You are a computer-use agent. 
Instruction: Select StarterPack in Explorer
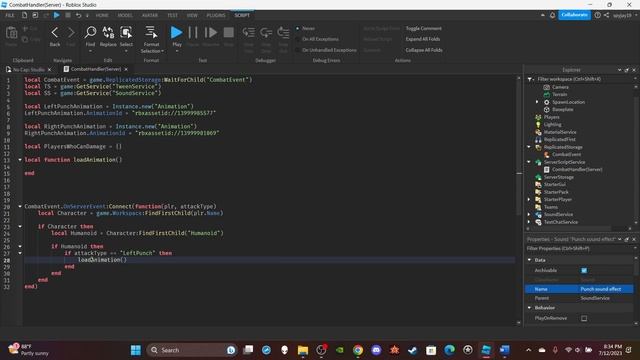(556, 192)
